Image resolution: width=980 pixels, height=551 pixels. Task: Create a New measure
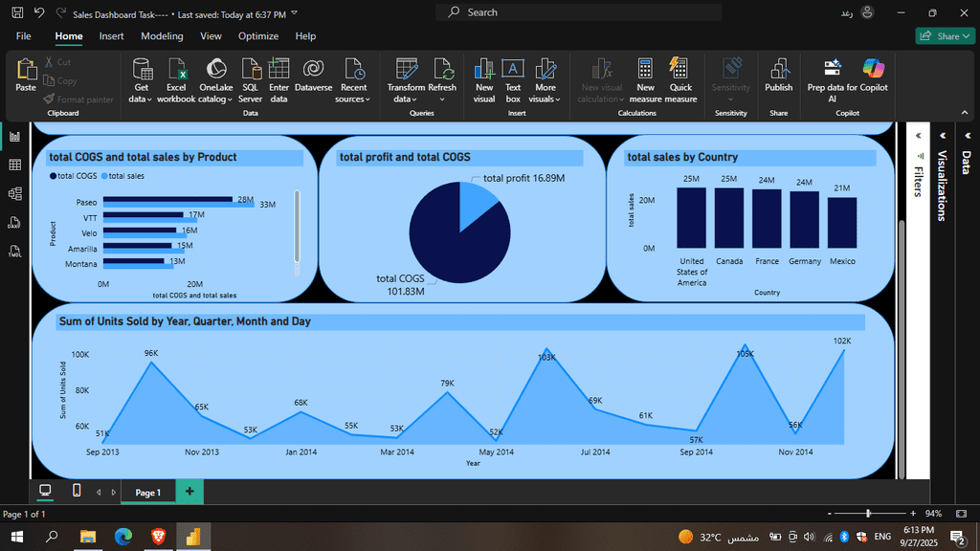click(645, 69)
